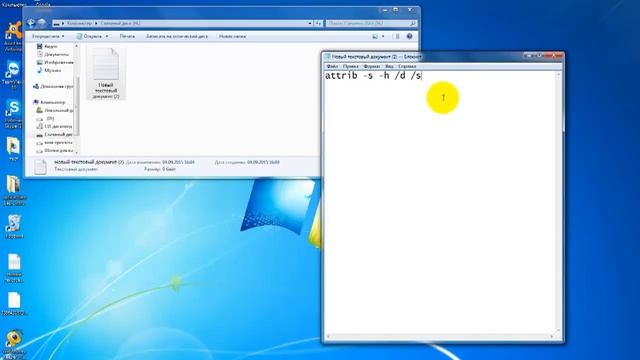Screen dimensions: 640x360
Task: Open the Avast antivirus desktop icon
Action: click(13, 33)
